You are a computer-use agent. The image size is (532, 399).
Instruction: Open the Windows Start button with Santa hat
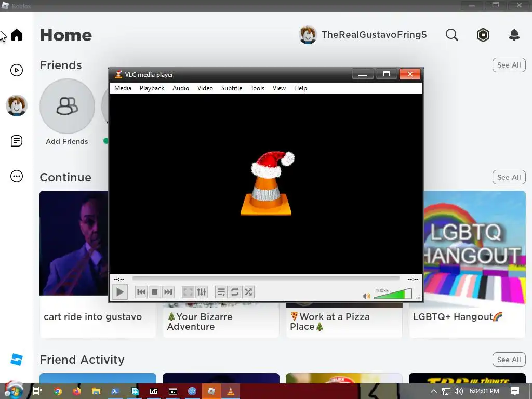13,391
